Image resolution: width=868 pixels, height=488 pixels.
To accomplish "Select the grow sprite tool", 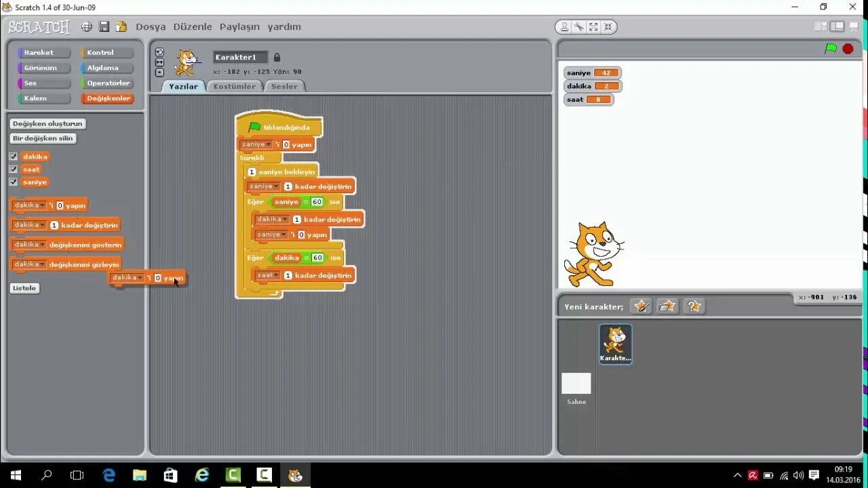I will [x=593, y=27].
